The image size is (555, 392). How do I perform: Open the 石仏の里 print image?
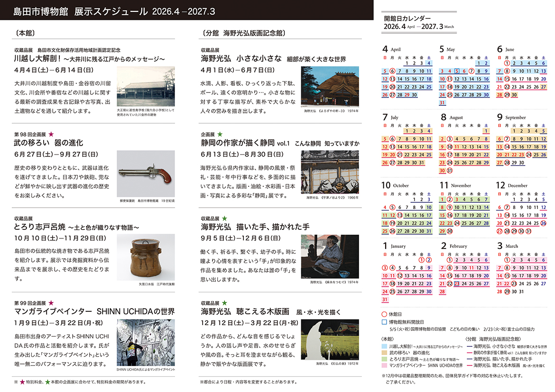point(330,339)
